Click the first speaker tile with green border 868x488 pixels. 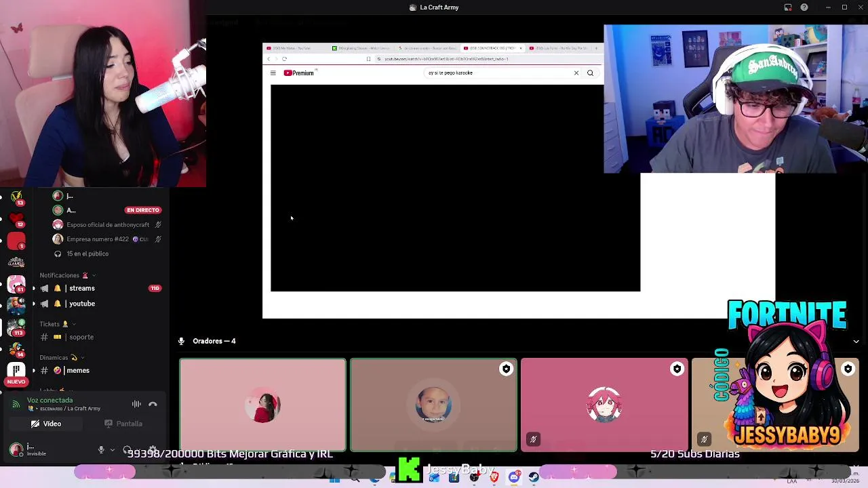point(262,405)
